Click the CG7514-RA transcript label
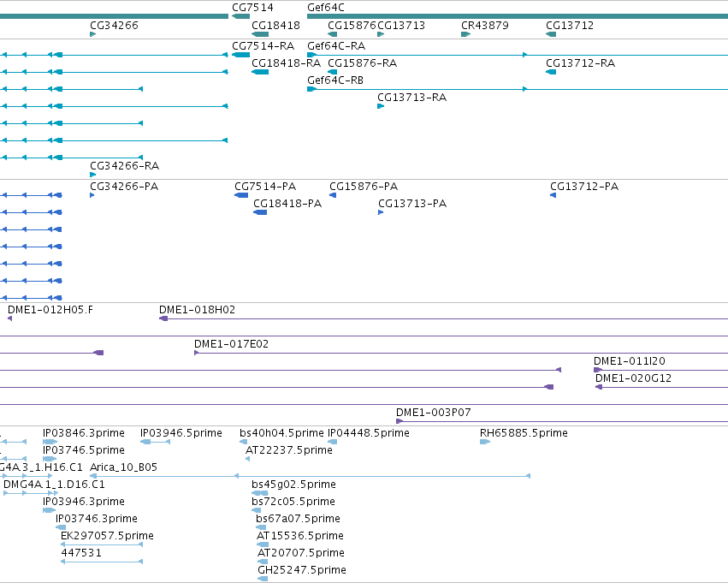This screenshot has width=728, height=583. pyautogui.click(x=263, y=46)
